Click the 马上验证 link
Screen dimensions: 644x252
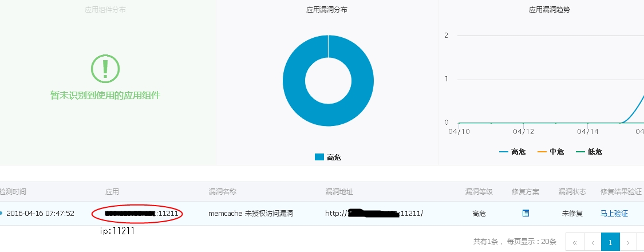pos(614,214)
